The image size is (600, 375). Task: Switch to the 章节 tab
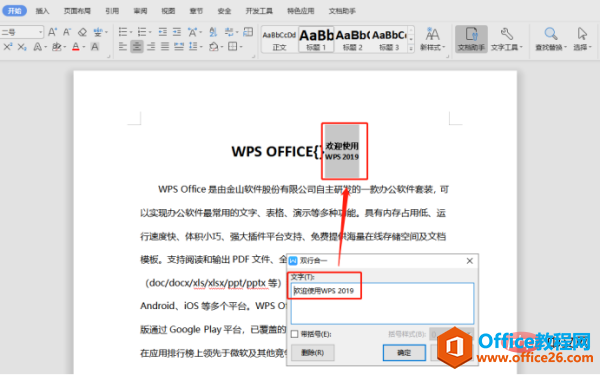(196, 11)
